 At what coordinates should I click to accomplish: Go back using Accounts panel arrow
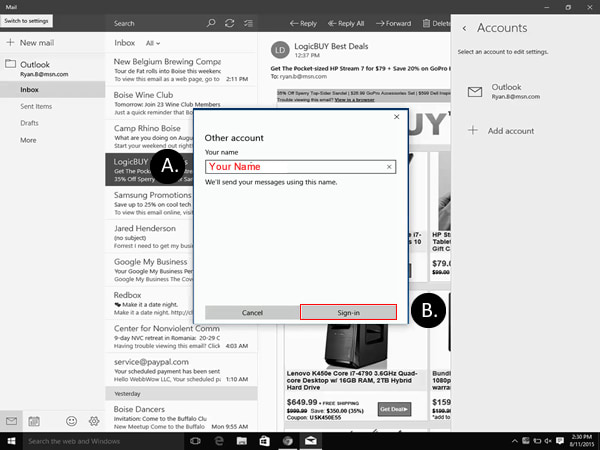pyautogui.click(x=464, y=28)
